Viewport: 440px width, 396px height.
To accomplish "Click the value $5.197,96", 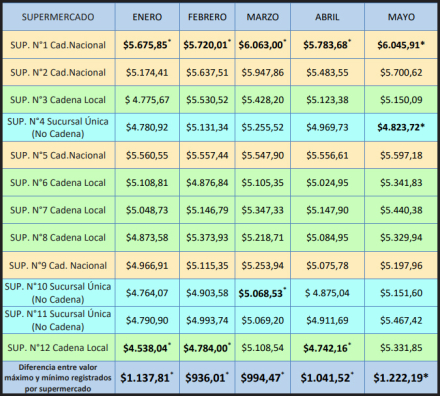I will point(401,265).
